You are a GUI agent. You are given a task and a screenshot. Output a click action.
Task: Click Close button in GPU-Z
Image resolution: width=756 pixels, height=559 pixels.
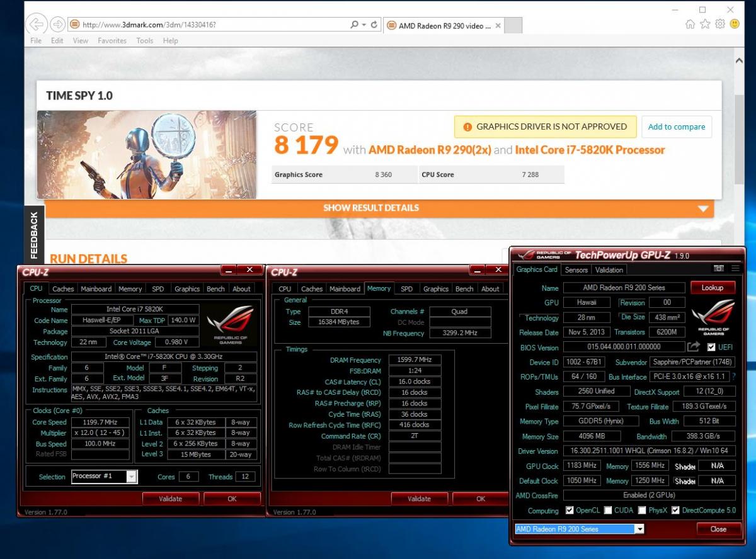pos(718,529)
